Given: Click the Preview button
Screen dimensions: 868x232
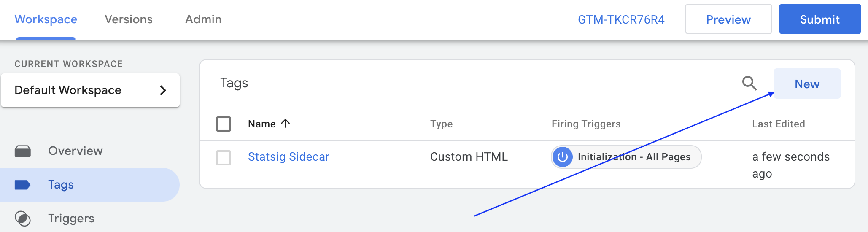Looking at the screenshot, I should pos(728,19).
